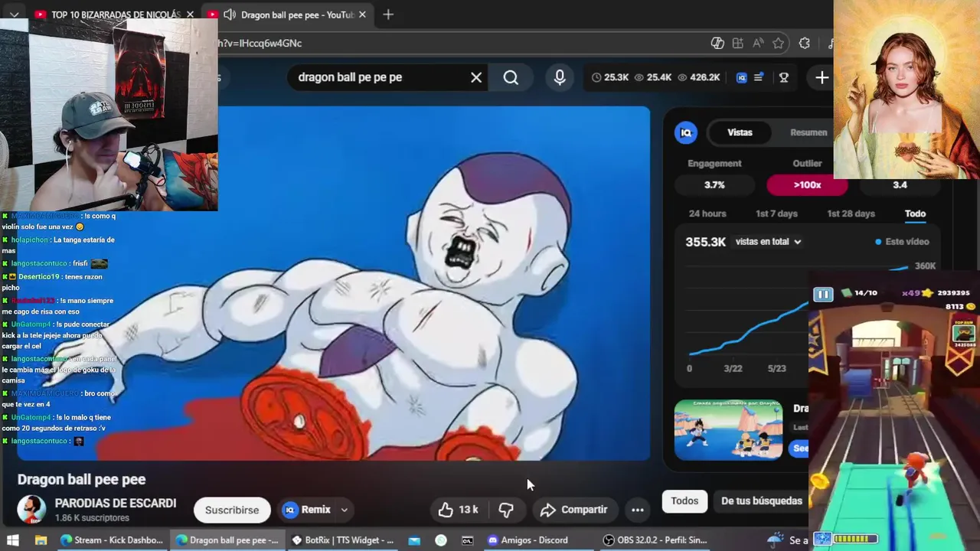The image size is (980, 551).
Task: Open BotRix TTS Widget taskbar item
Action: point(342,540)
